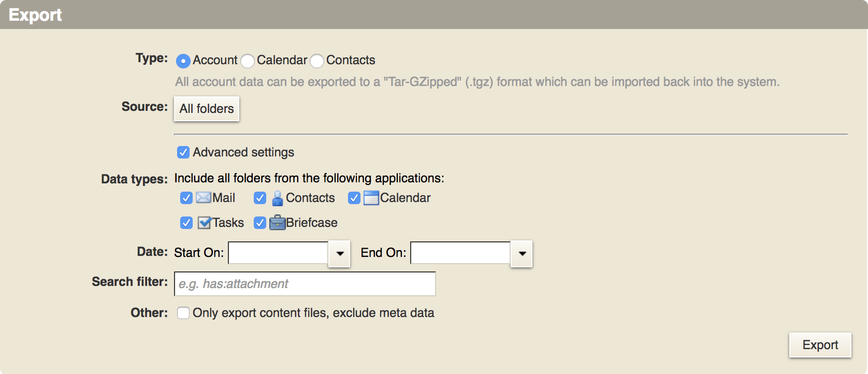868x374 pixels.
Task: Click the Export button
Action: point(820,345)
